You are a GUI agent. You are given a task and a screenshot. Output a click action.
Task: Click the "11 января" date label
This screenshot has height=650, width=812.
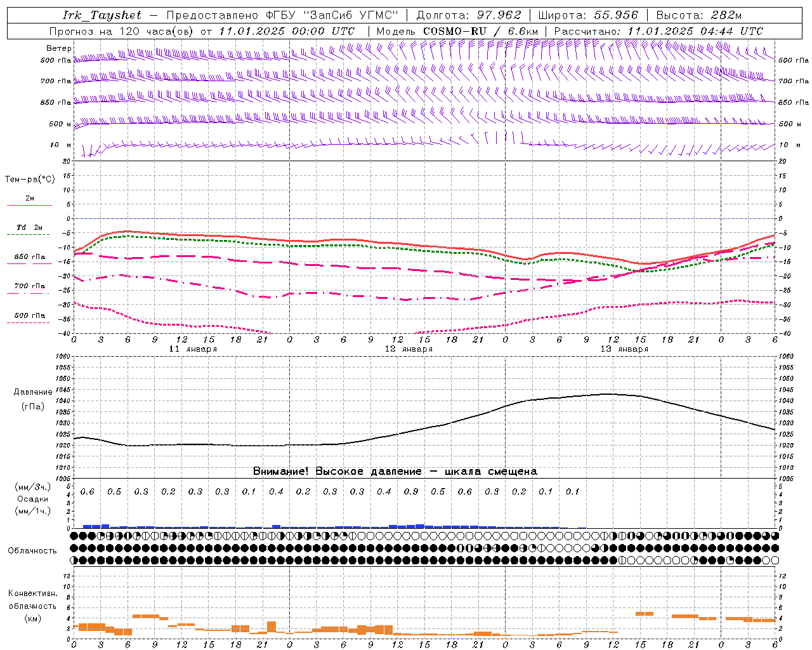(x=193, y=349)
